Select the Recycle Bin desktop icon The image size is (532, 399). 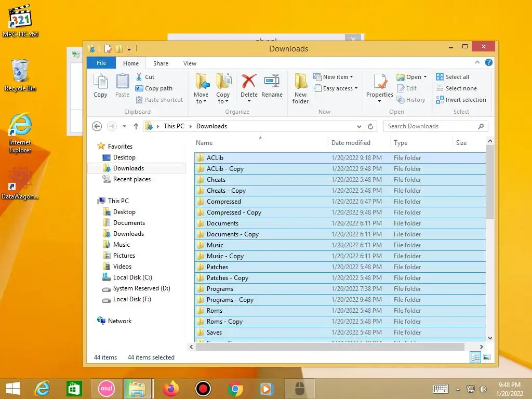[x=20, y=75]
